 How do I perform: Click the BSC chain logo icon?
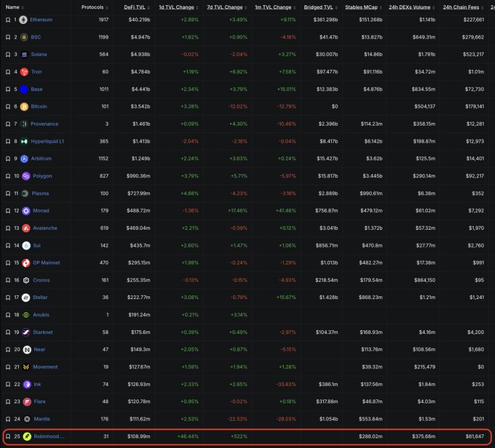pos(24,37)
